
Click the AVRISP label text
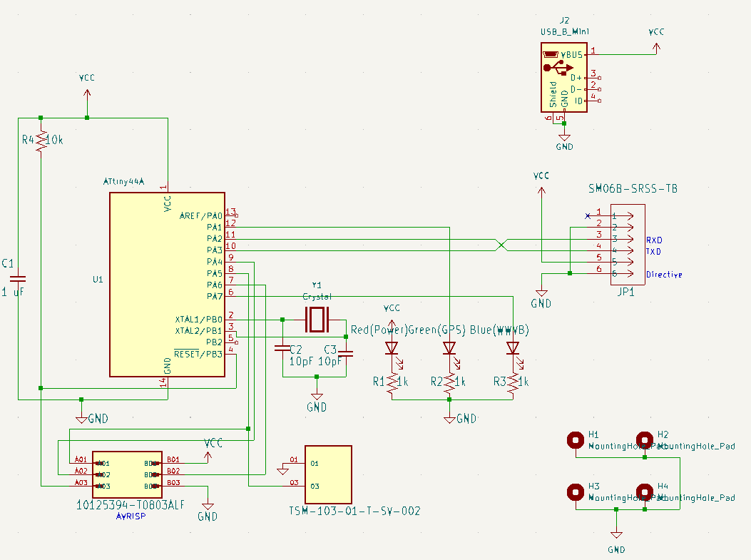[x=131, y=516]
